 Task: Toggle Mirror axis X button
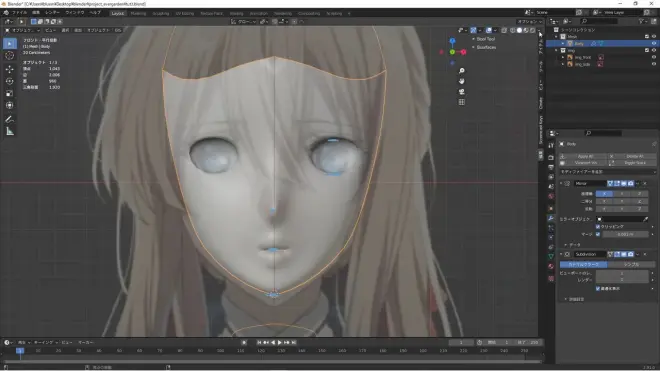[604, 194]
